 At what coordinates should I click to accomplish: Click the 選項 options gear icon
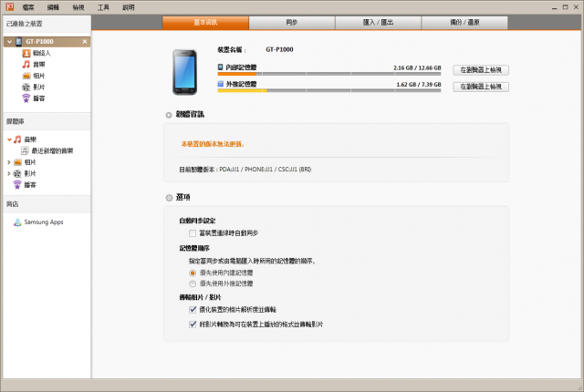(x=169, y=198)
